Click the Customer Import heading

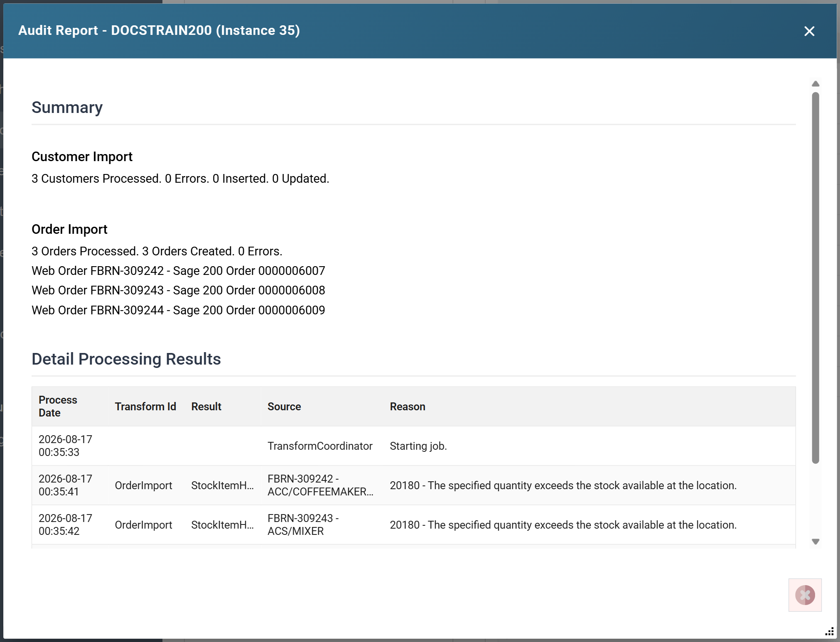pos(82,157)
